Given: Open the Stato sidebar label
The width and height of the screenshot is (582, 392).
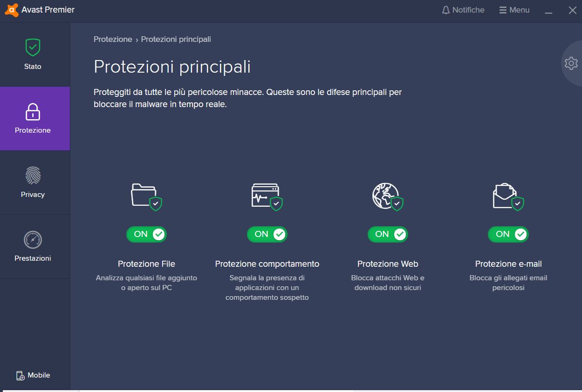Looking at the screenshot, I should click(33, 67).
